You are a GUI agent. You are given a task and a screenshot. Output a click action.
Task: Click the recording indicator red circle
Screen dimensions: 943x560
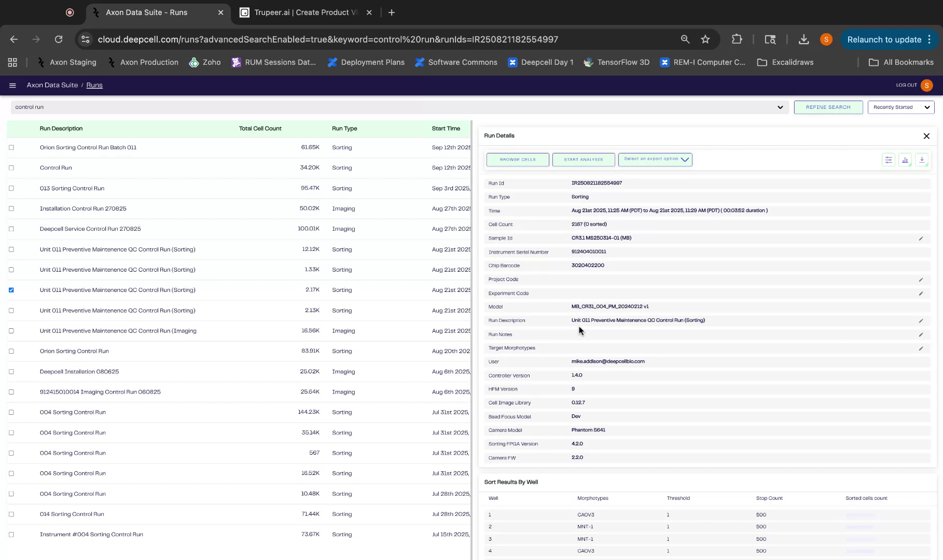tap(70, 12)
